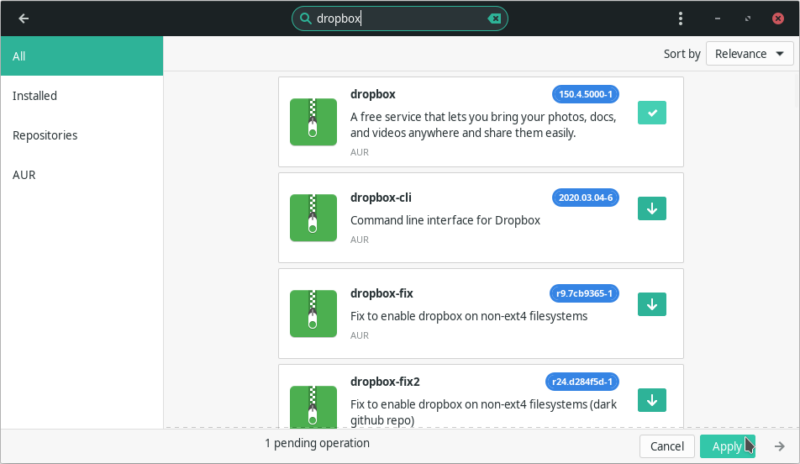Click the dropbox-fix2 package archive icon
800x464 pixels.
313,407
